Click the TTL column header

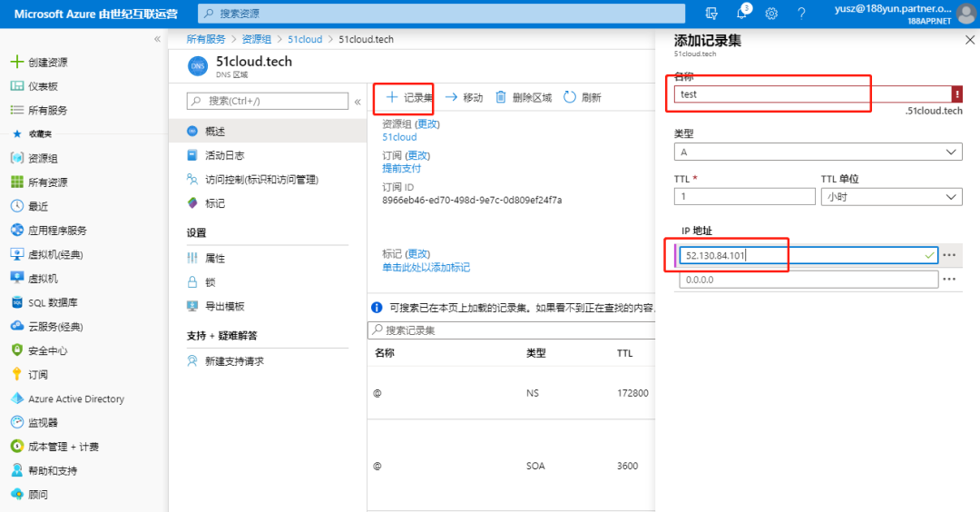tap(625, 353)
